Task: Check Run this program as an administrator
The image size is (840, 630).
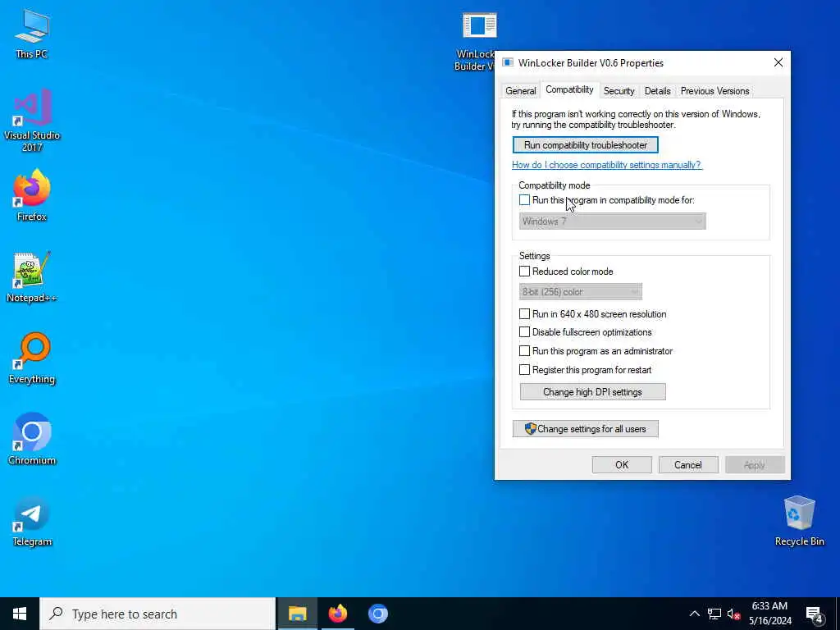Action: [x=524, y=351]
